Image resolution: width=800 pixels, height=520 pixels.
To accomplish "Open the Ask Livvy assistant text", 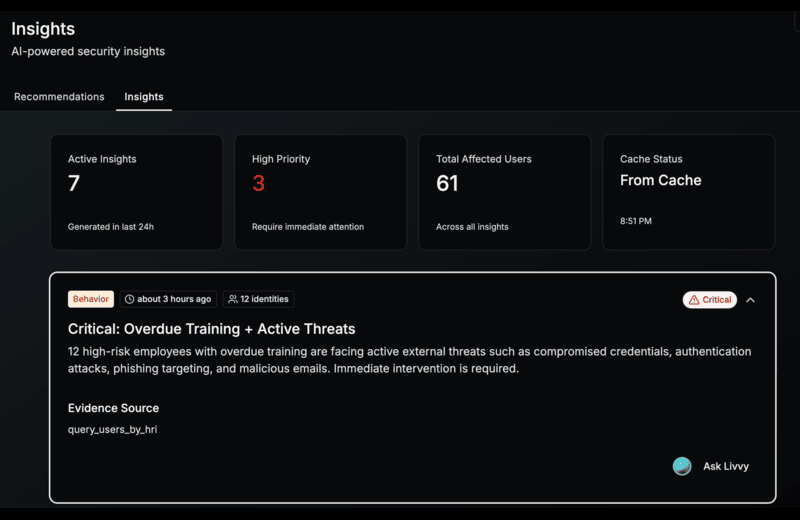I will point(725,466).
